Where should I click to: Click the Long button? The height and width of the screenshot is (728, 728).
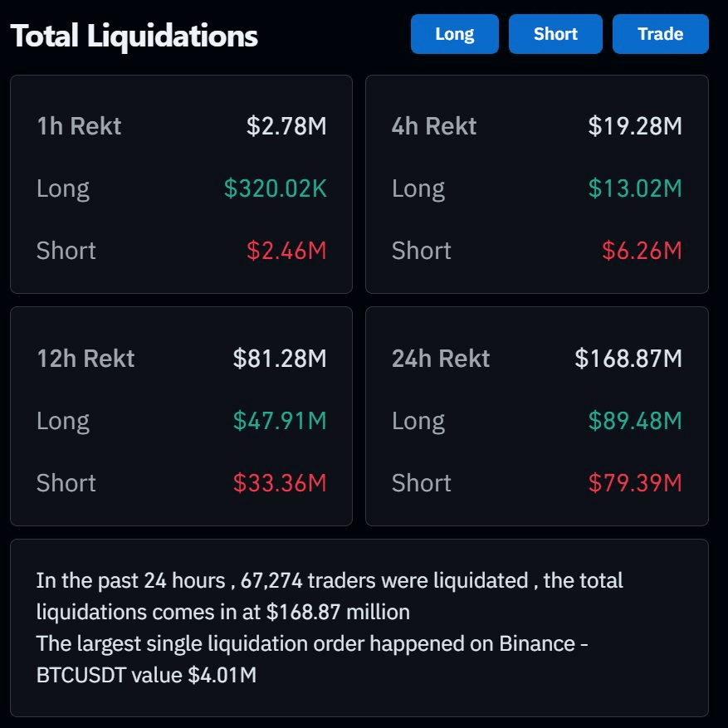coord(454,34)
